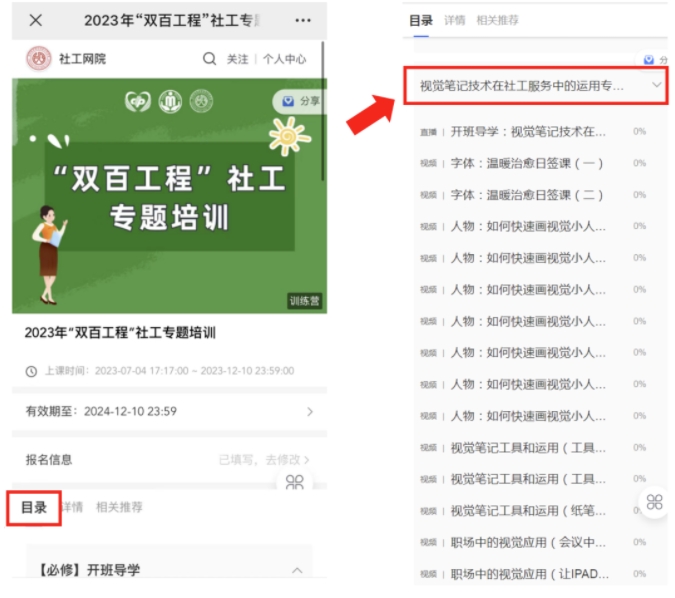Open the 有效期至 row chevron
Viewport: 675px width, 598px height.
click(309, 411)
